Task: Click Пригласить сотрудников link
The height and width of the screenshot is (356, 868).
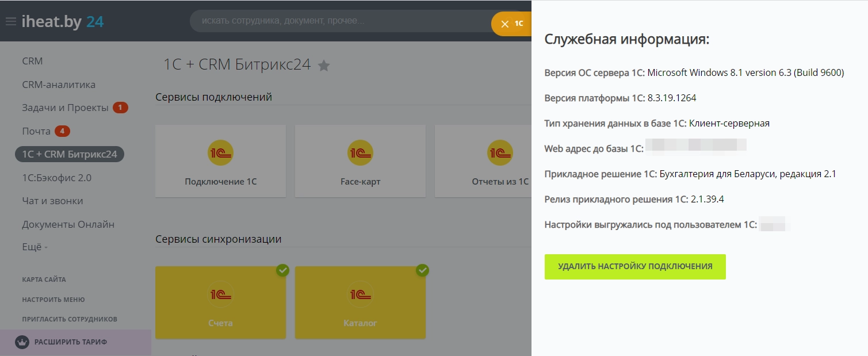Action: click(x=70, y=319)
